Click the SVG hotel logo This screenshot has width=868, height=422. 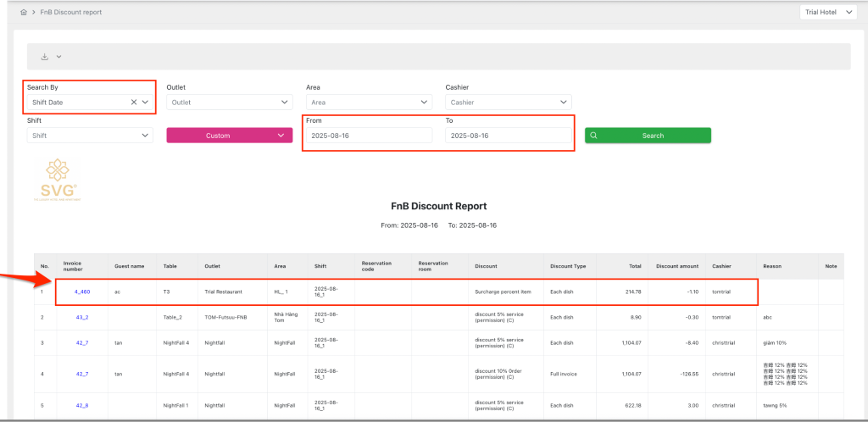coord(59,179)
